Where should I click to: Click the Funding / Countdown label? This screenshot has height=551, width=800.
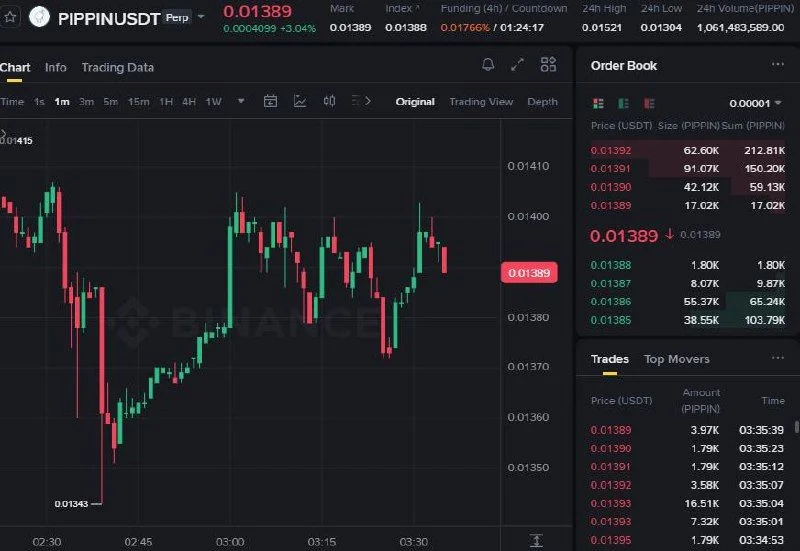coord(504,9)
